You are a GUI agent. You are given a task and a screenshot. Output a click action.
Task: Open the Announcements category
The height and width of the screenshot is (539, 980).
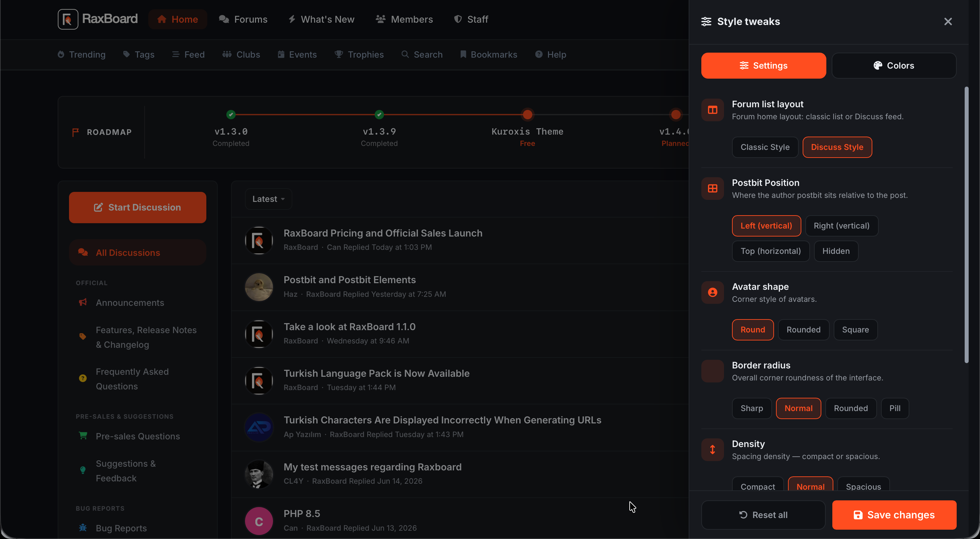pyautogui.click(x=130, y=302)
